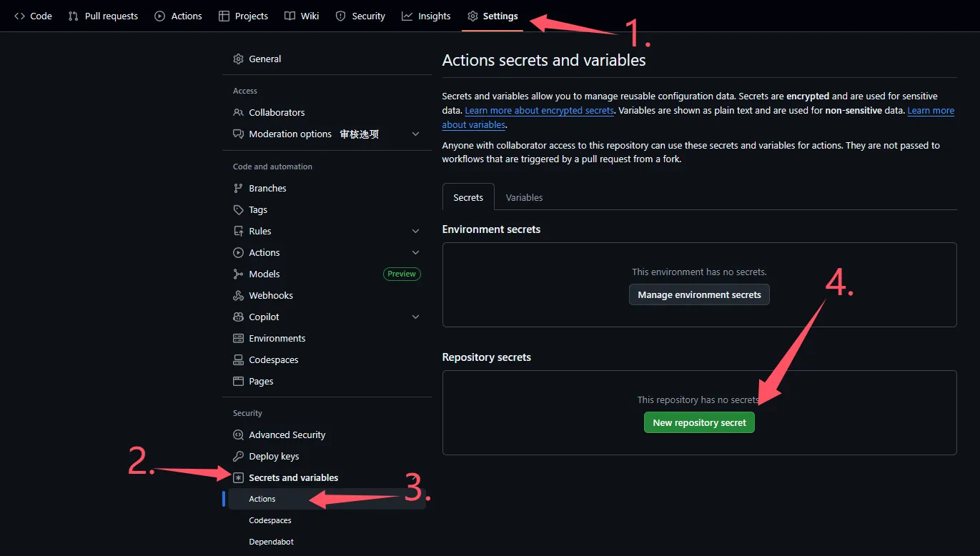This screenshot has width=980, height=556.
Task: Click the Repository secrets heading
Action: point(487,357)
